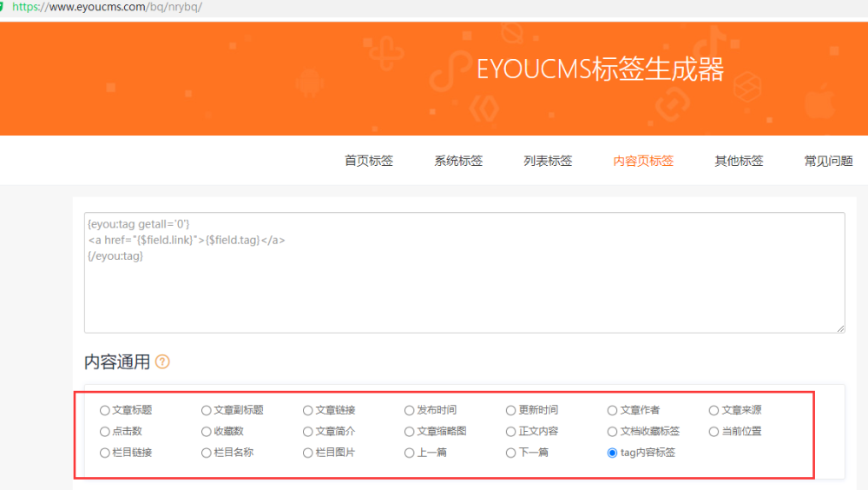
Task: Select the 内容页标签 tab
Action: pyautogui.click(x=643, y=161)
